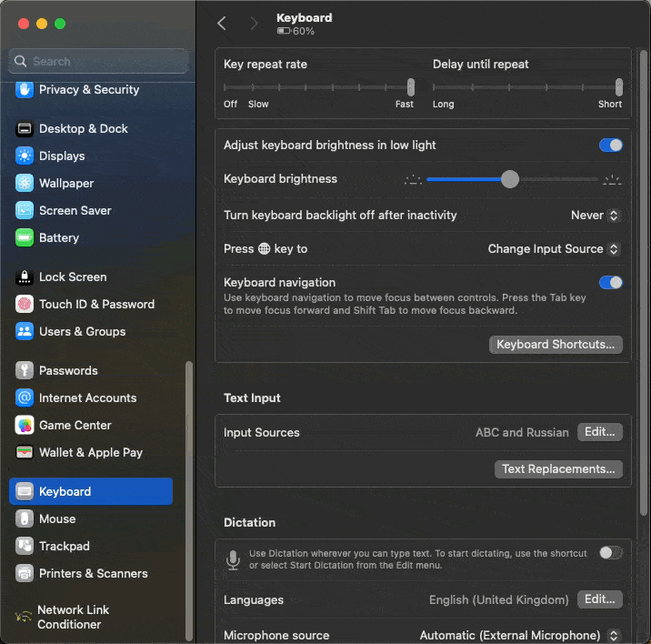Viewport: 651px width, 644px height.
Task: Open the Screen Saver icon
Action: pos(25,210)
